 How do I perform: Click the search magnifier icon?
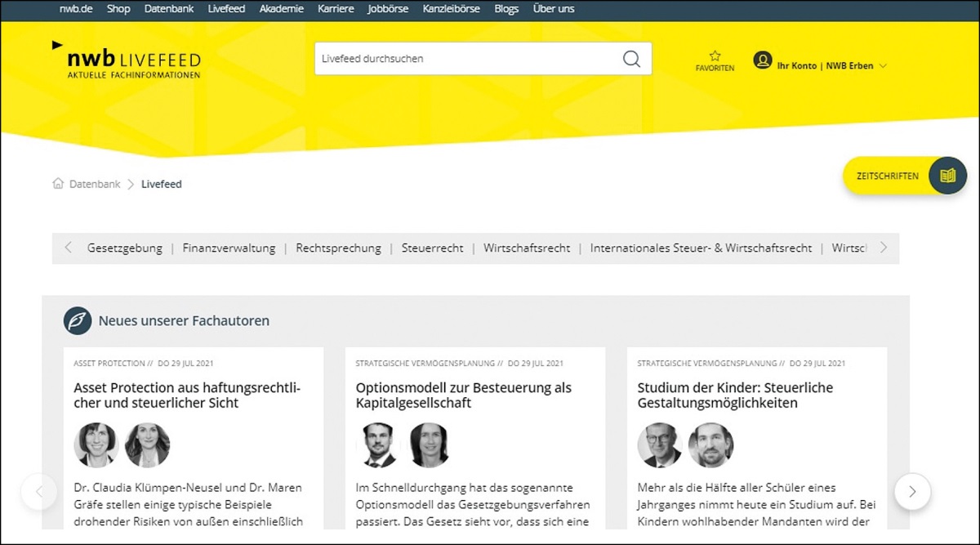(631, 59)
